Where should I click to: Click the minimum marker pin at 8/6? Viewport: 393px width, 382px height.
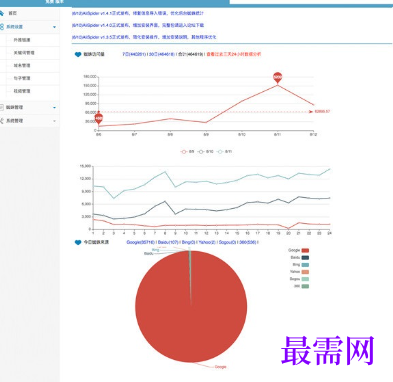click(99, 119)
